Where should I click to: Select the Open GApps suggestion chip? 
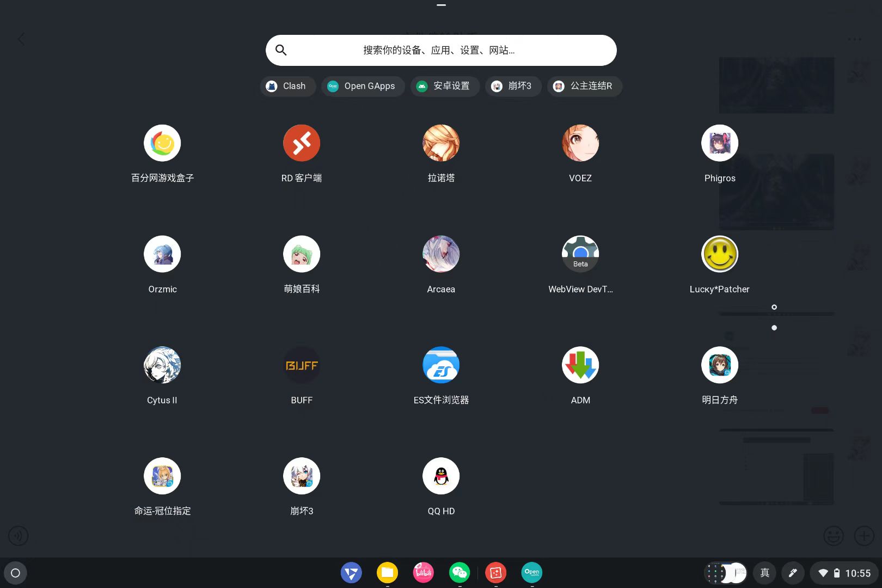(x=362, y=86)
